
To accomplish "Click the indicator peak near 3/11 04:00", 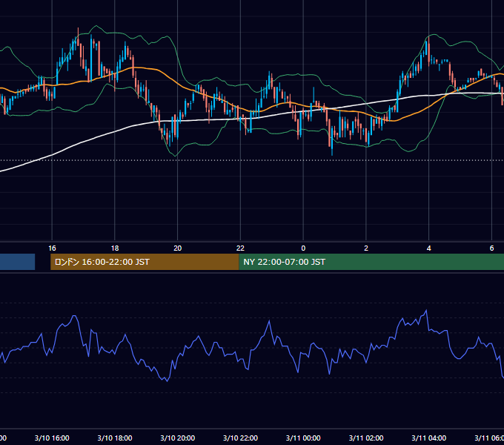I will tap(426, 310).
